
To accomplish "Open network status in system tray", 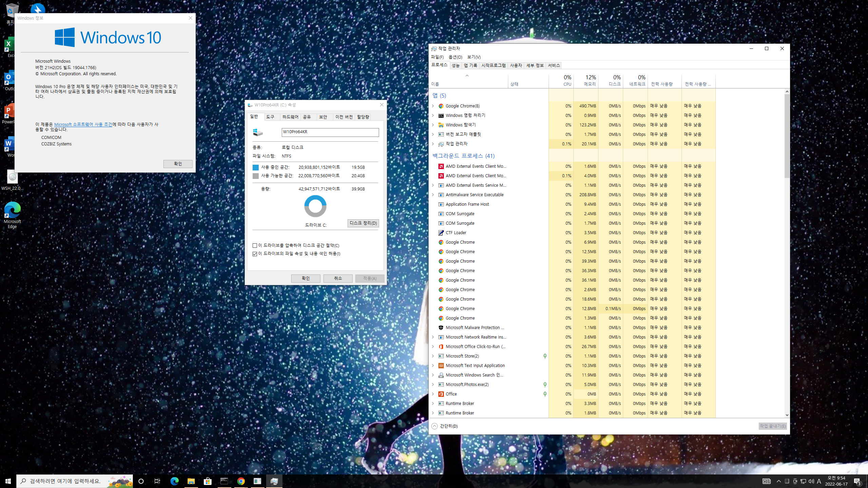I will point(803,481).
